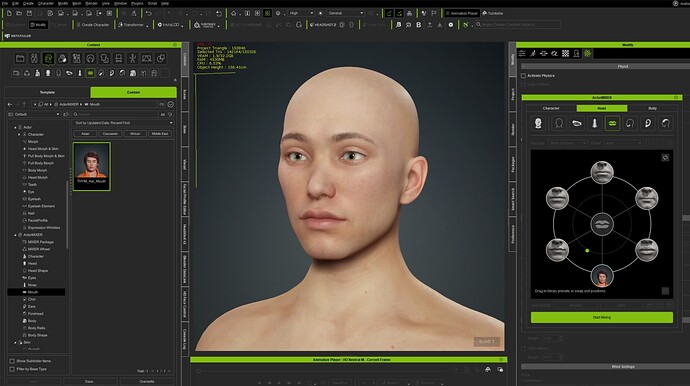
Task: Click the Open Project folder icon
Action: [x=19, y=13]
